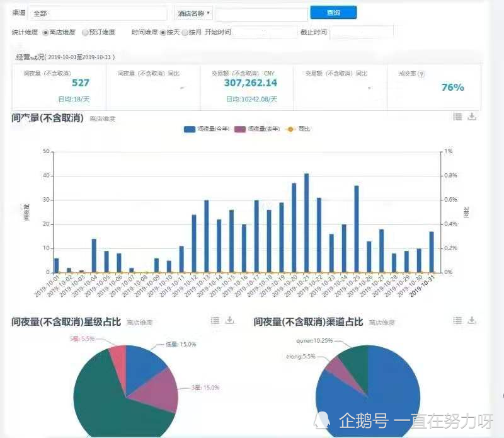Open the 开始时间 date picker
This screenshot has height=438, width=504.
[264, 33]
